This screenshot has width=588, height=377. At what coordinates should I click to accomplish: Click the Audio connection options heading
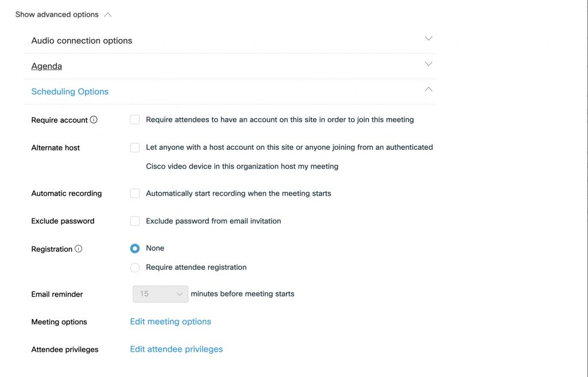(x=82, y=40)
